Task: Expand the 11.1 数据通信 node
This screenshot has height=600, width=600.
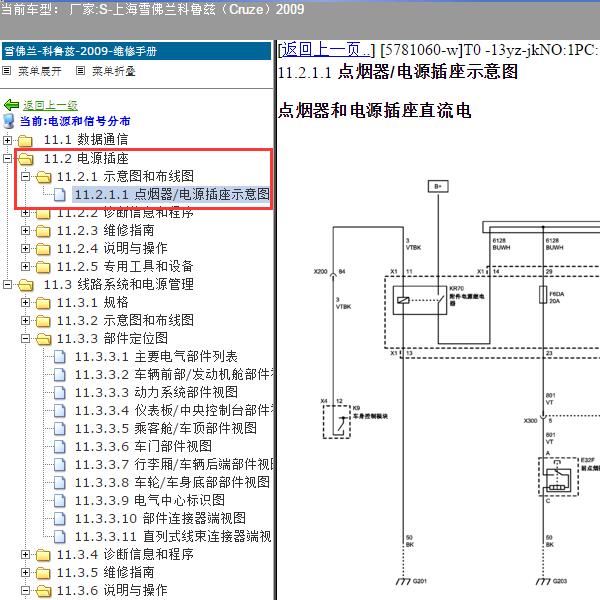Action: pos(7,140)
